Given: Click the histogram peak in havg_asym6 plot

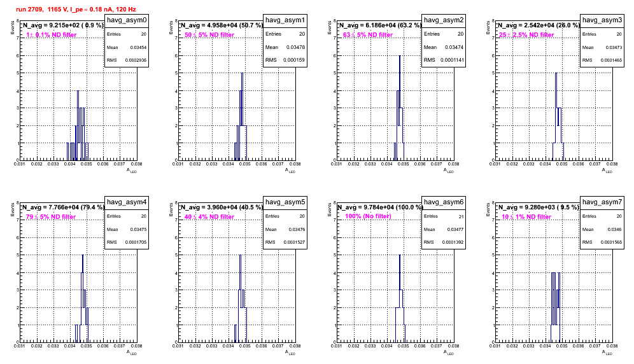Looking at the screenshot, I should coord(400,255).
